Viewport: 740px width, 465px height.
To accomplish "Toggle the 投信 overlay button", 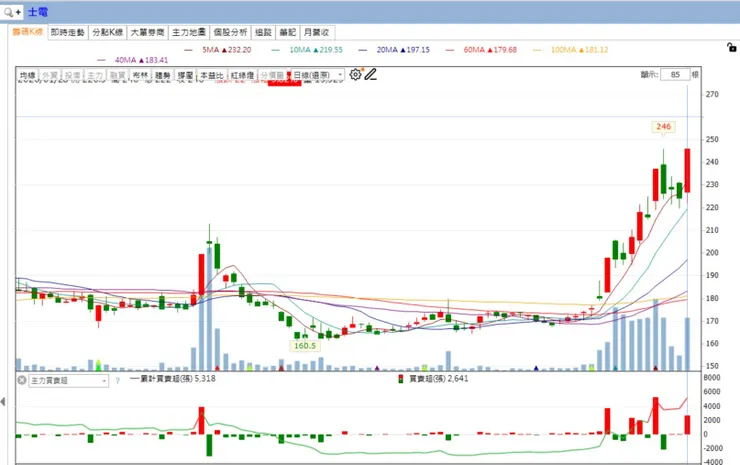I will (72, 75).
